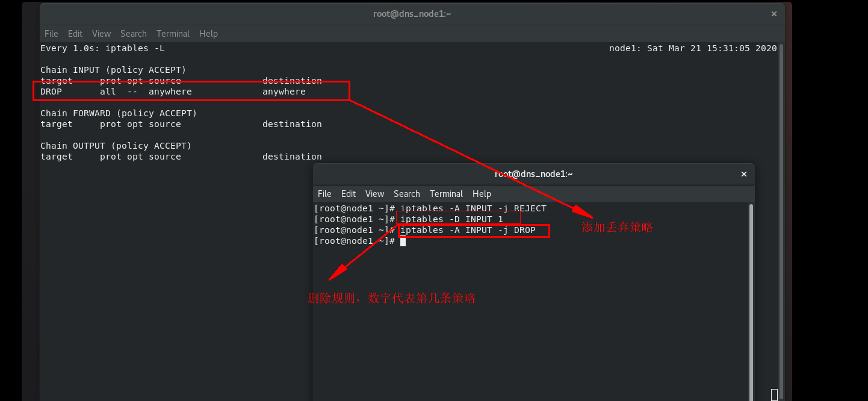Open Help menu in front terminal window
Viewport: 868px width, 401px height.
pos(482,194)
